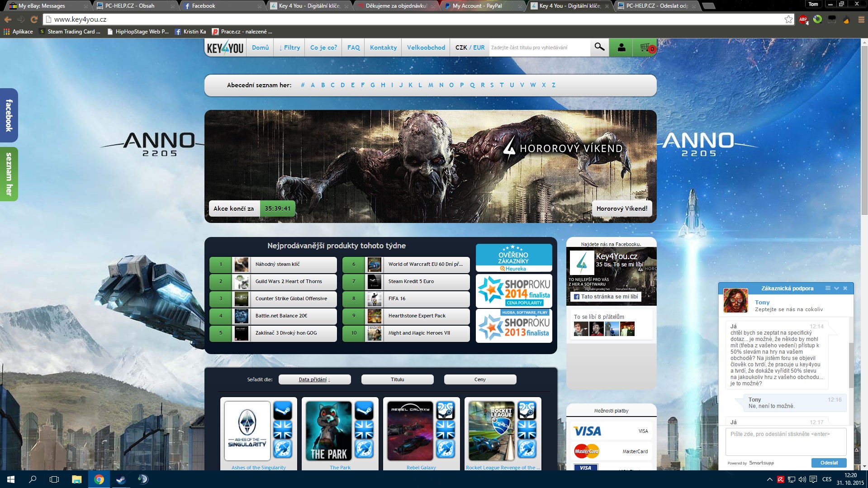Click the browser address bar
This screenshot has height=488, width=868.
click(x=418, y=19)
